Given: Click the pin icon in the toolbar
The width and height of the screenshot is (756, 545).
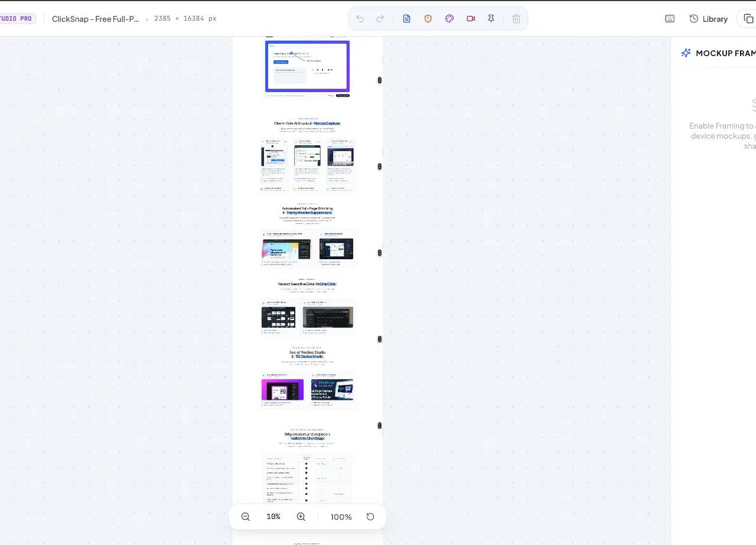Looking at the screenshot, I should click(x=491, y=19).
